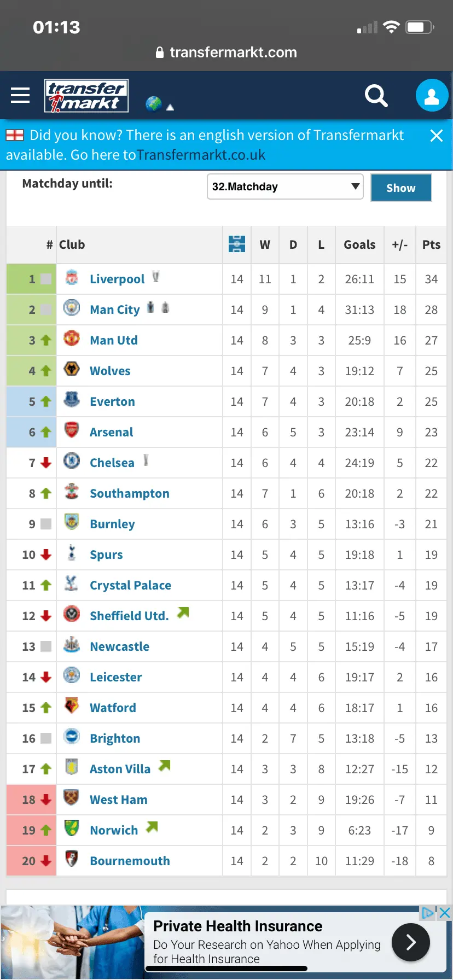Open the user profile icon
Image resolution: width=453 pixels, height=980 pixels.
coord(432,96)
